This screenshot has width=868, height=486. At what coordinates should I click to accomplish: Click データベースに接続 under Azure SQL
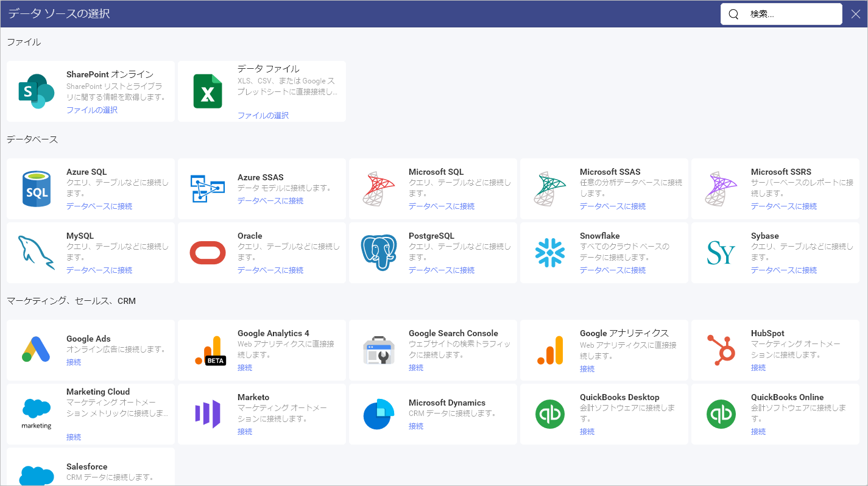(99, 206)
